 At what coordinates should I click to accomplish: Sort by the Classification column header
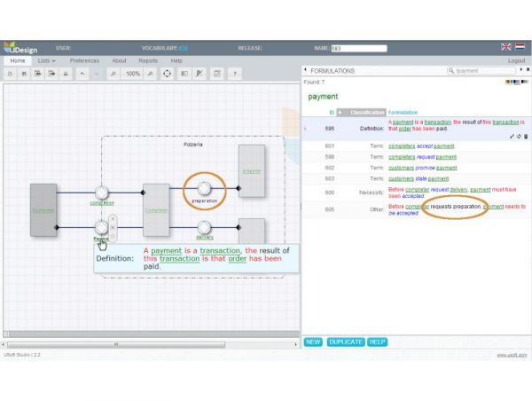tap(362, 113)
